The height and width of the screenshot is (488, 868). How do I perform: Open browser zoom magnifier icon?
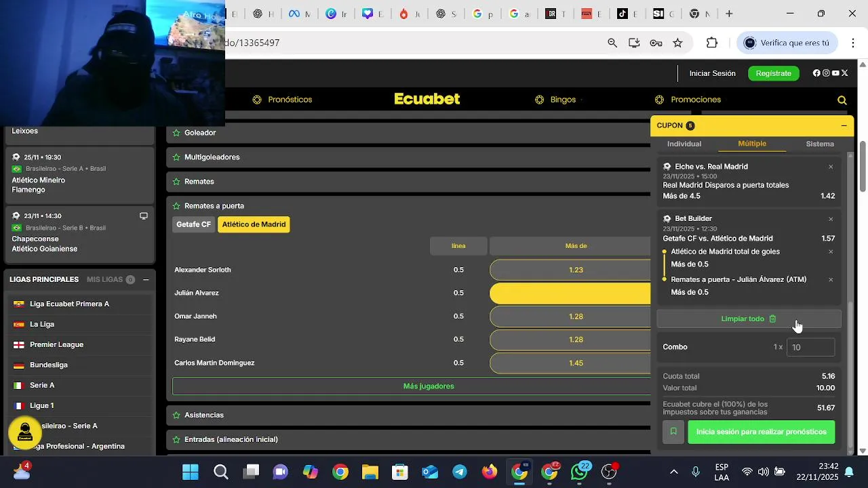tap(612, 43)
